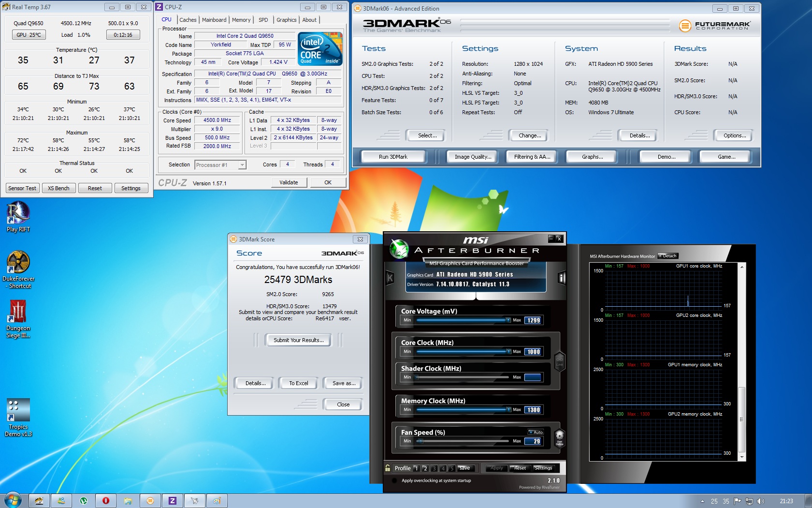Open the 3DMark06 taskbar icon
This screenshot has width=812, height=508.
click(150, 501)
